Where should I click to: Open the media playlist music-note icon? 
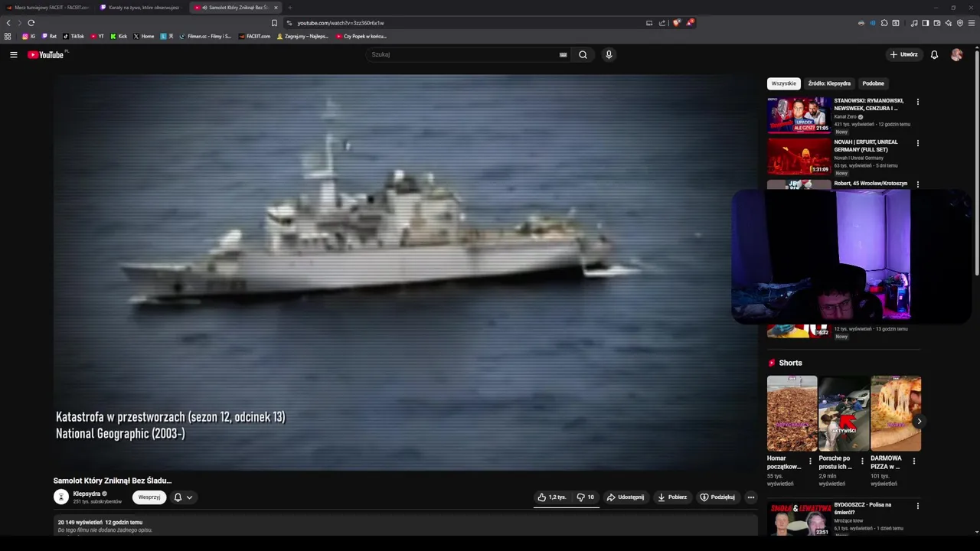click(913, 23)
